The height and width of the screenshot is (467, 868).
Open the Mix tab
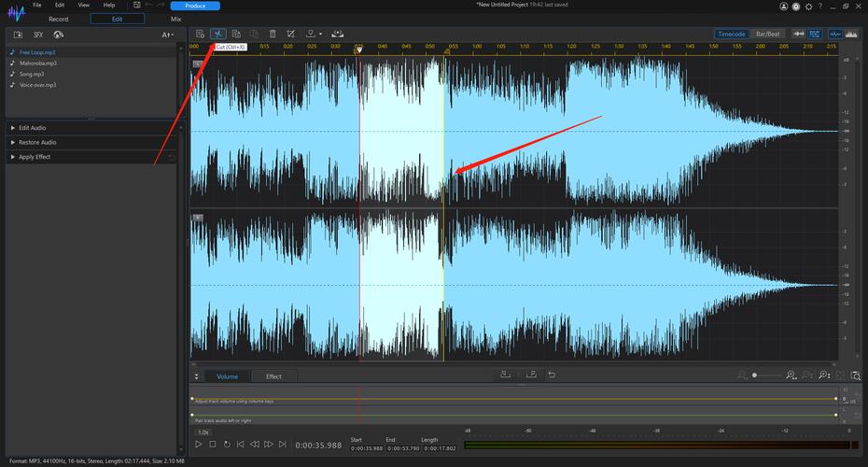click(175, 19)
